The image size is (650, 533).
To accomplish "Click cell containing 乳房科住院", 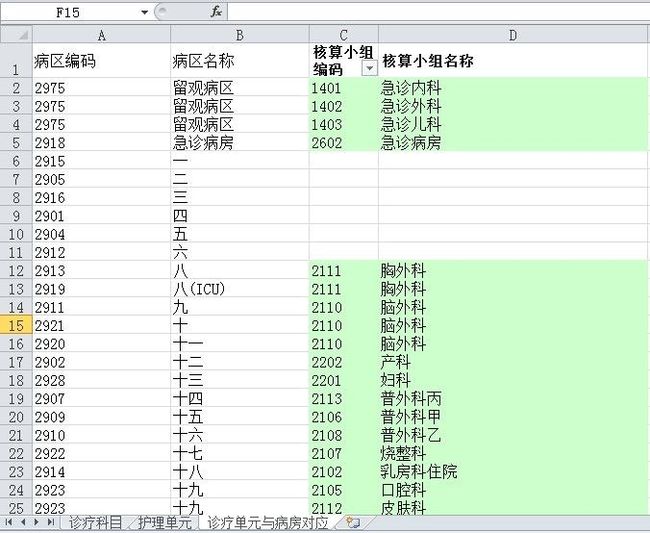I will coord(513,472).
